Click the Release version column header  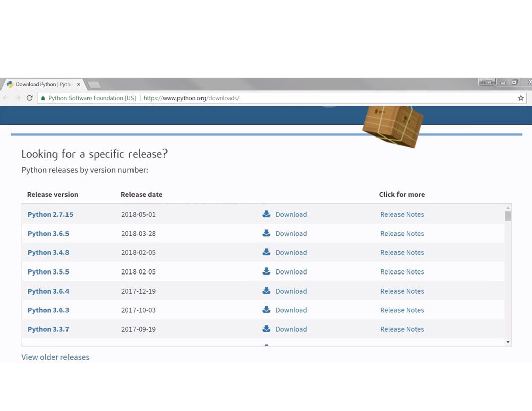52,194
